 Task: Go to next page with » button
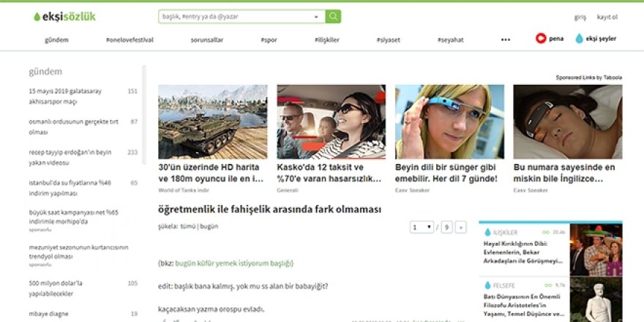pyautogui.click(x=460, y=228)
